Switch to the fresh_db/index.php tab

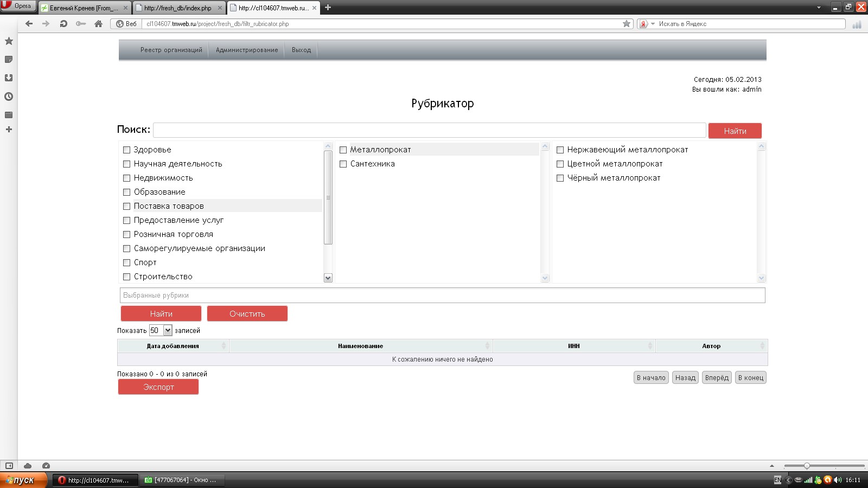(178, 8)
